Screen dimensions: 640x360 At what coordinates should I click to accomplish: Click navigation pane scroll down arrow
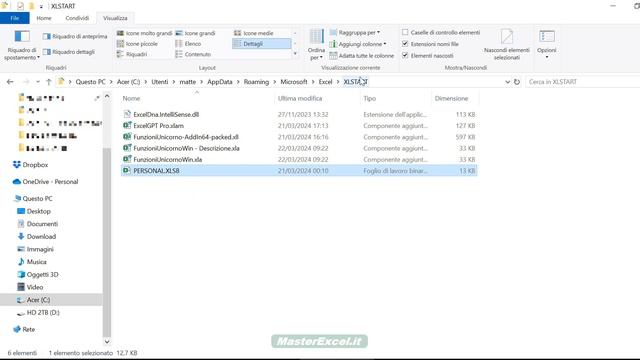pyautogui.click(x=107, y=342)
